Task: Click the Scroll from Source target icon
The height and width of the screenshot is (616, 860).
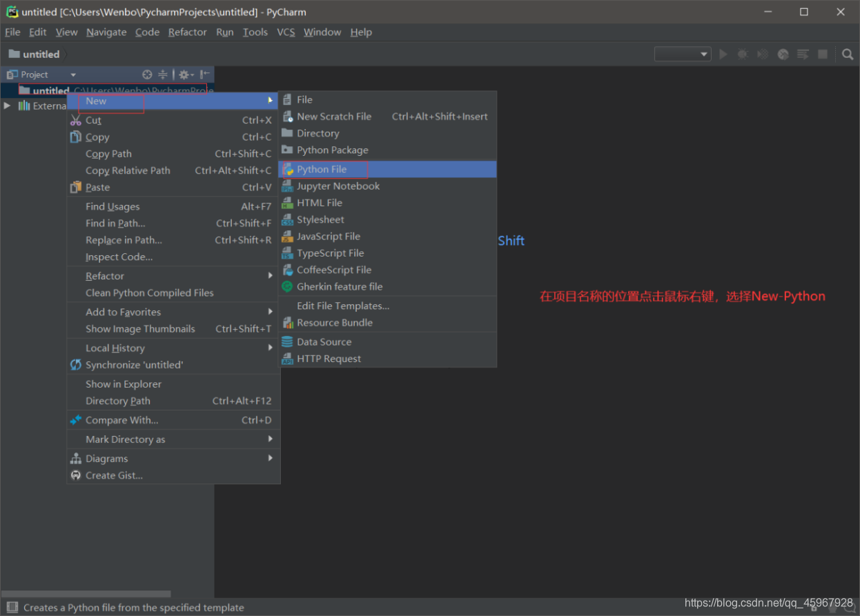Action: pos(147,74)
